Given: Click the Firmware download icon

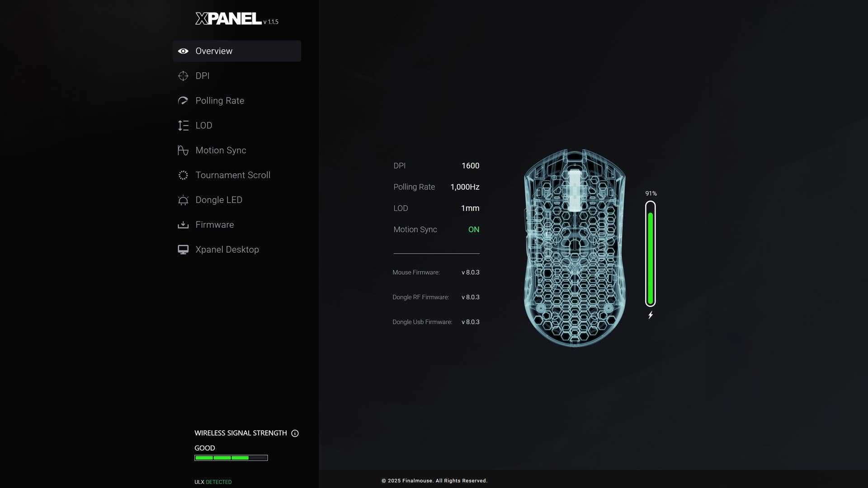Looking at the screenshot, I should tap(183, 225).
